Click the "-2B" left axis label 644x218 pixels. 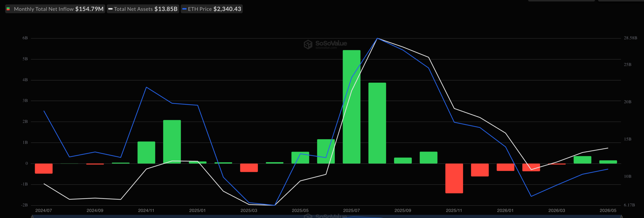pyautogui.click(x=24, y=205)
